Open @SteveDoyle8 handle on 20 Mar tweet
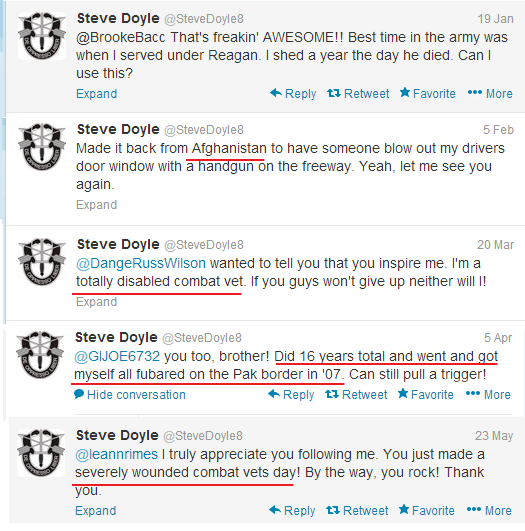 click(x=204, y=245)
